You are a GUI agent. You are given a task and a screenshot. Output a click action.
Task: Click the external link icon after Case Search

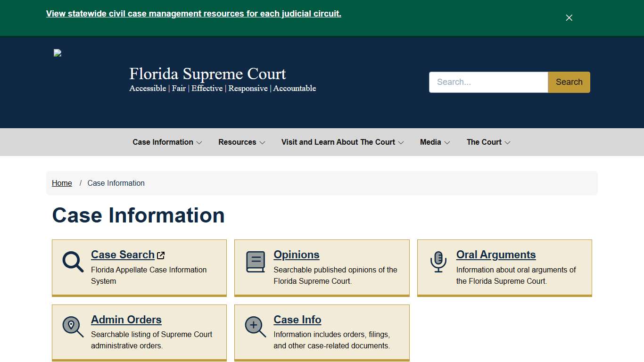click(x=161, y=255)
